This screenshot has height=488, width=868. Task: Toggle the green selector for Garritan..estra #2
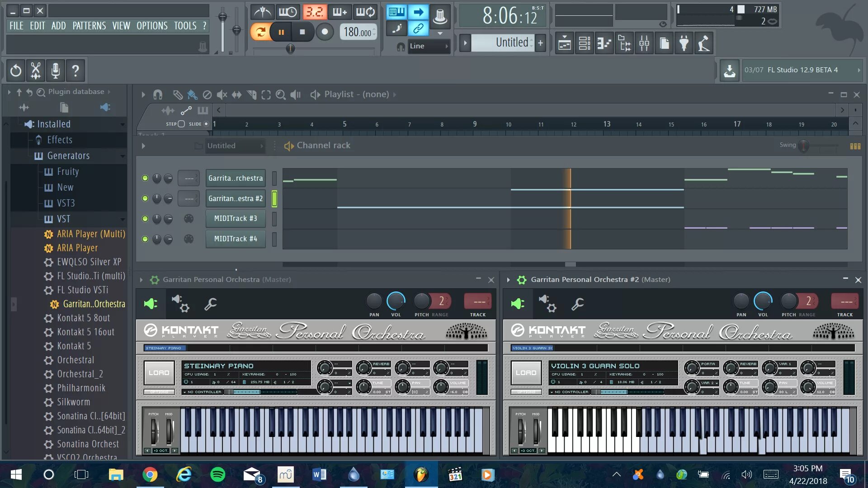(274, 199)
